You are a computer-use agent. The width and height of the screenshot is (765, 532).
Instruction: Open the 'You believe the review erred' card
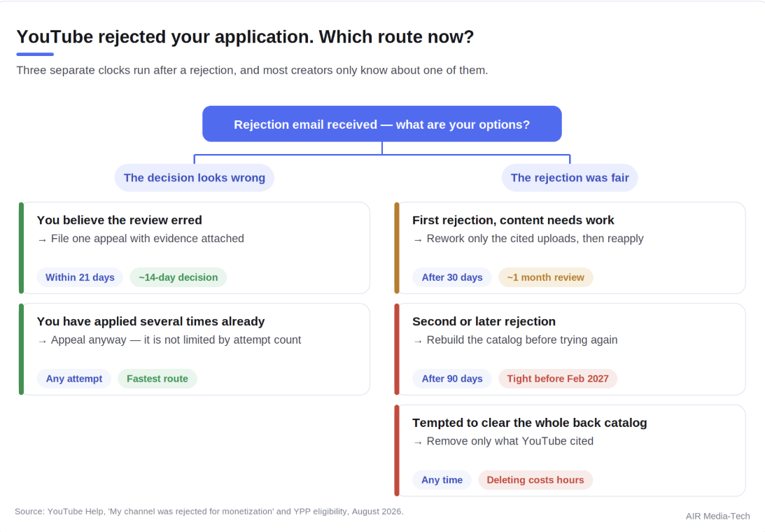tap(195, 248)
